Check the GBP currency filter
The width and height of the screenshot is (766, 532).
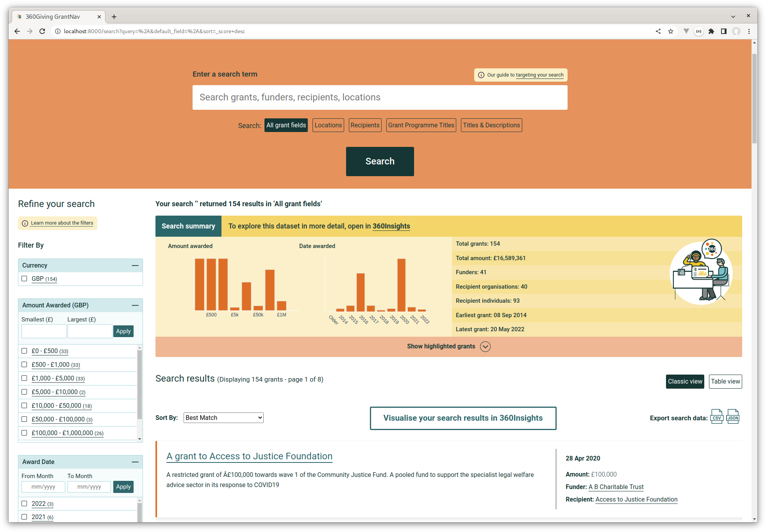tap(24, 278)
